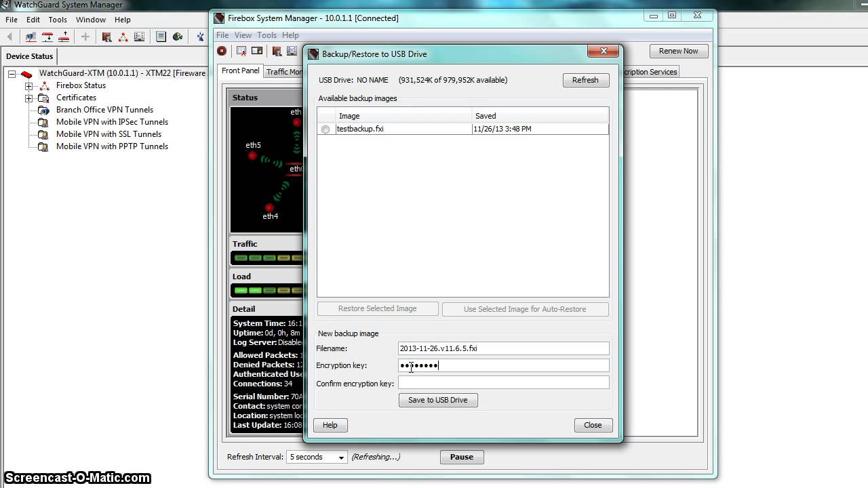Image resolution: width=868 pixels, height=488 pixels.
Task: Launch Policy Manager from WatchGuard System Manager toolbar
Action: (106, 37)
